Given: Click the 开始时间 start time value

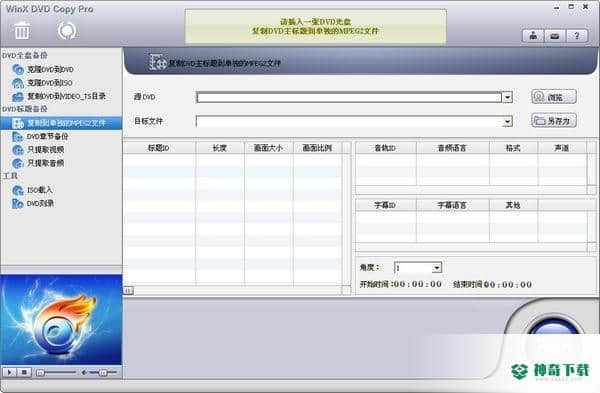Looking at the screenshot, I should 417,284.
